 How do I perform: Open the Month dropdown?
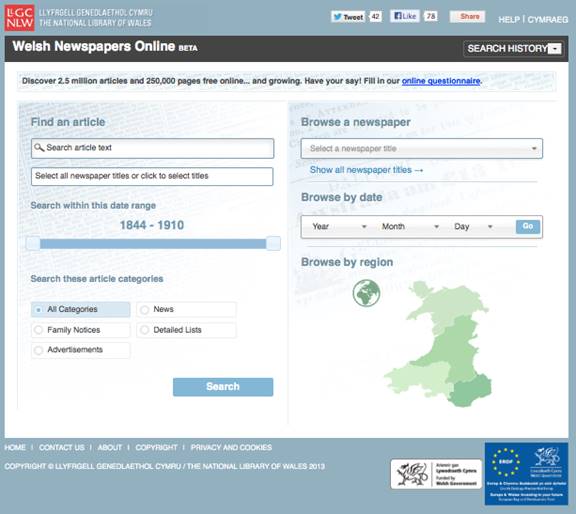(x=410, y=226)
